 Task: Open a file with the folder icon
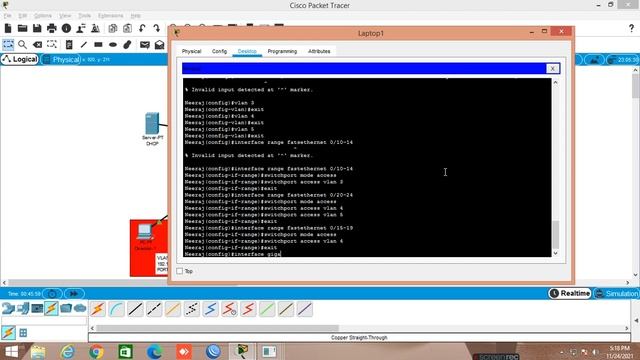[x=22, y=28]
